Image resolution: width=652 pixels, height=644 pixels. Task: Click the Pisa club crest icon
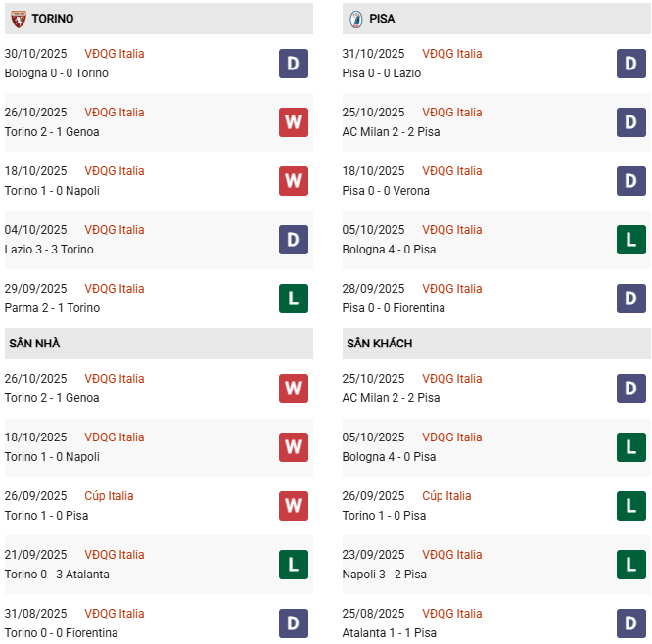pos(355,19)
